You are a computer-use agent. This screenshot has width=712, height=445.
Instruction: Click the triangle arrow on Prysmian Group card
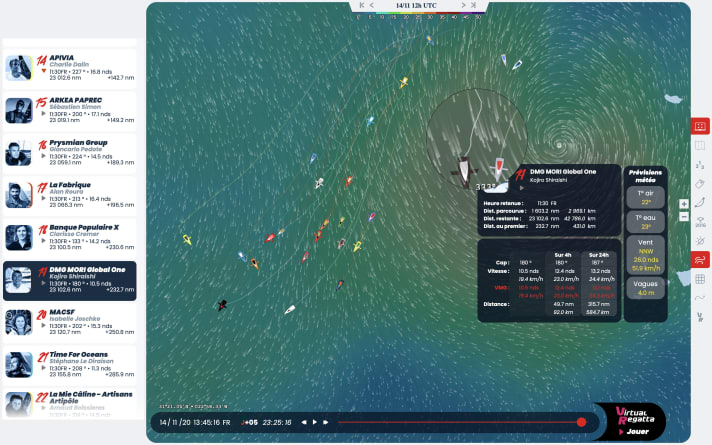(x=44, y=156)
